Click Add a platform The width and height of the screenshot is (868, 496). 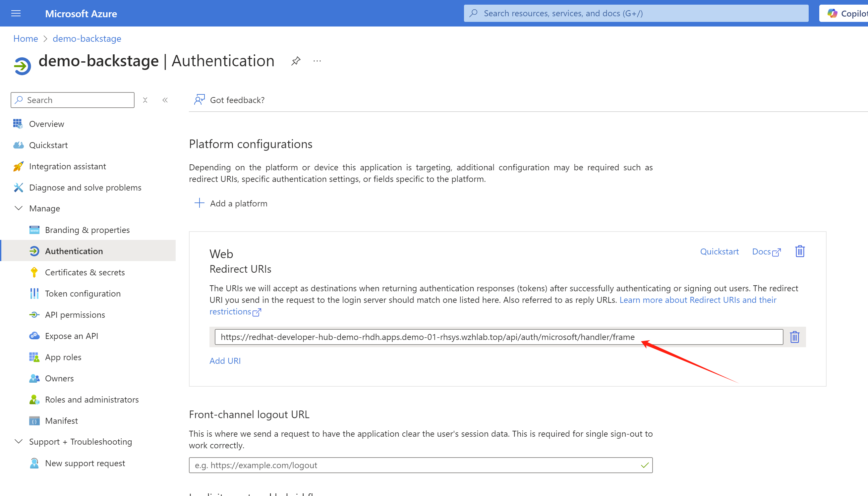(x=231, y=203)
